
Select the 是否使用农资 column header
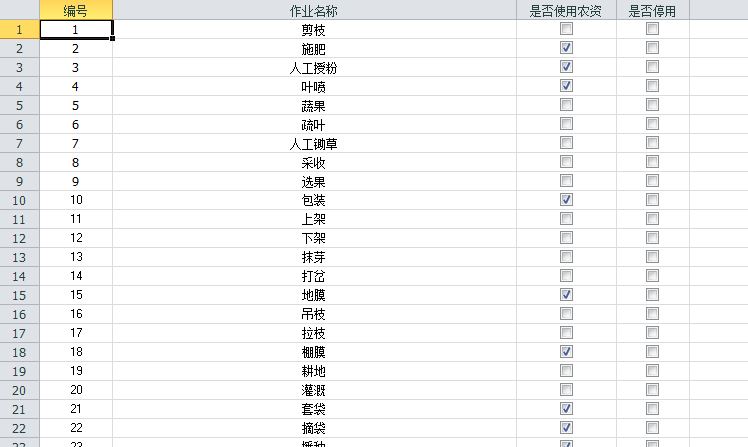click(566, 10)
